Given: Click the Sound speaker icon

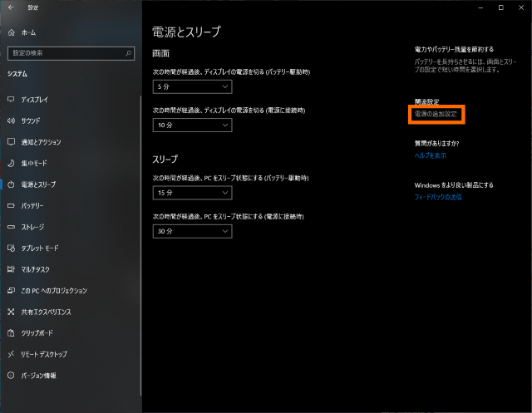Looking at the screenshot, I should (x=11, y=120).
